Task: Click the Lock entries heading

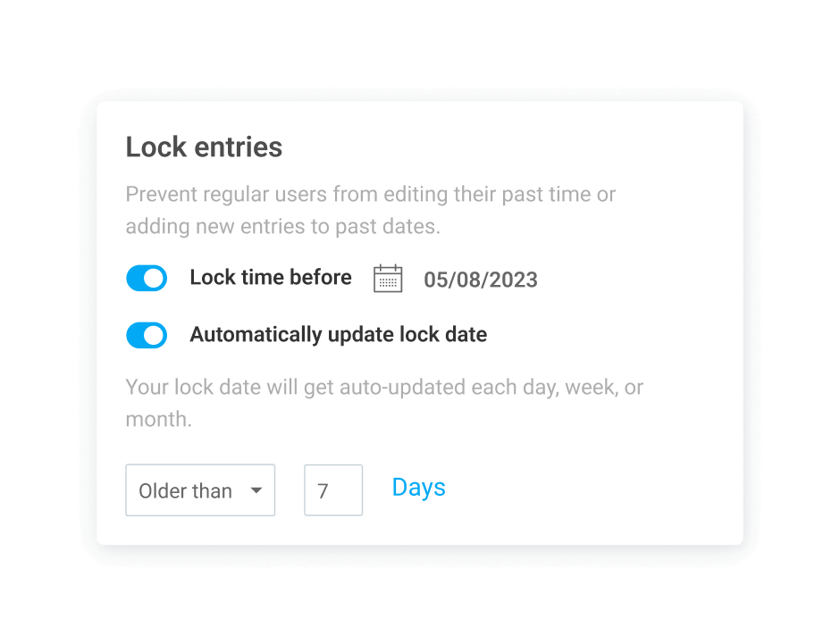Action: [x=204, y=146]
